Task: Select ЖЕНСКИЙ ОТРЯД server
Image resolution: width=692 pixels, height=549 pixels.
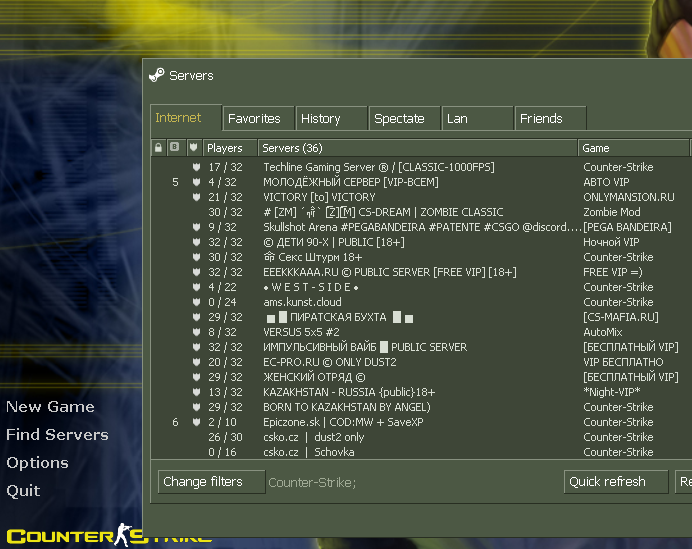Action: [421, 377]
